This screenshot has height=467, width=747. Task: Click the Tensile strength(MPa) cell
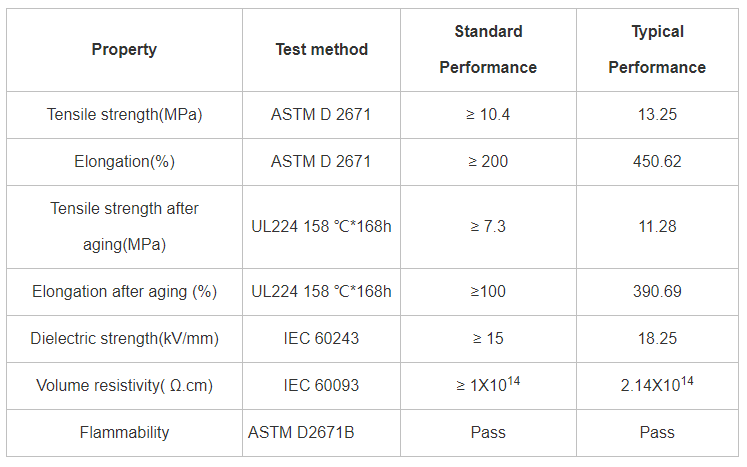click(x=124, y=115)
